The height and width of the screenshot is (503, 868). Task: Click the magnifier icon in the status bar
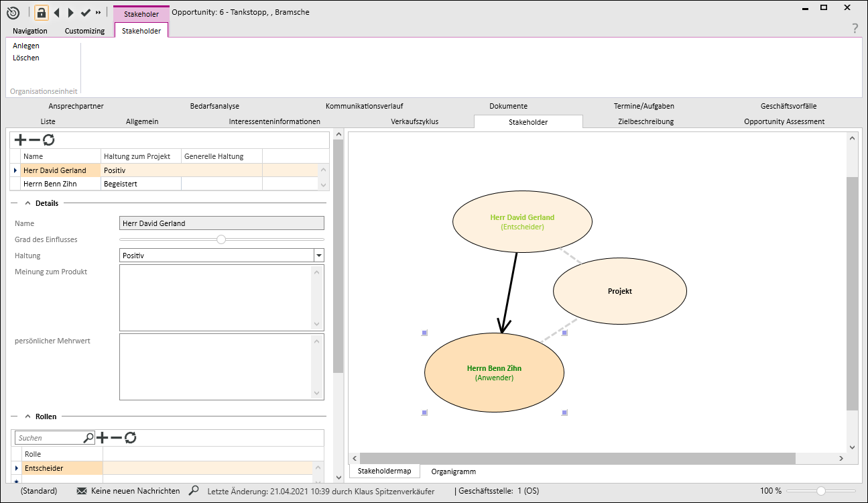(x=194, y=491)
